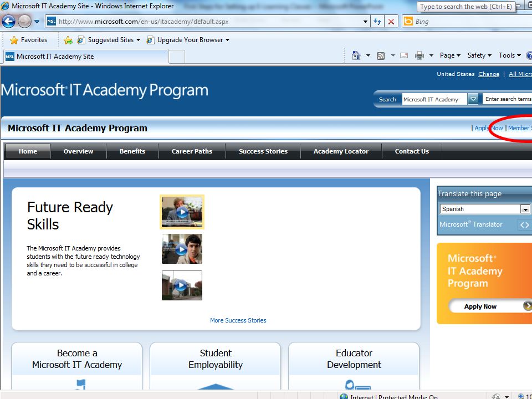Click the Internet Explorer icon in title bar
532x399 pixels.
[x=5, y=6]
